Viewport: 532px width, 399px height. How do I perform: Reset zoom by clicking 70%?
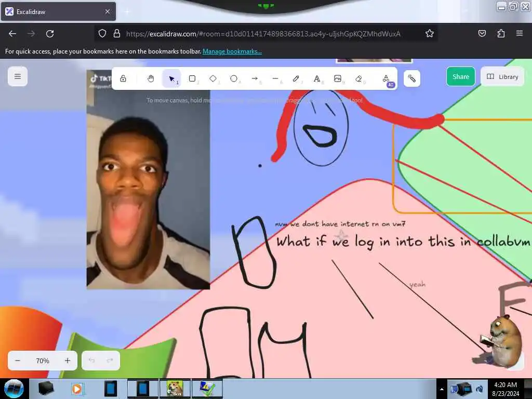(x=43, y=361)
